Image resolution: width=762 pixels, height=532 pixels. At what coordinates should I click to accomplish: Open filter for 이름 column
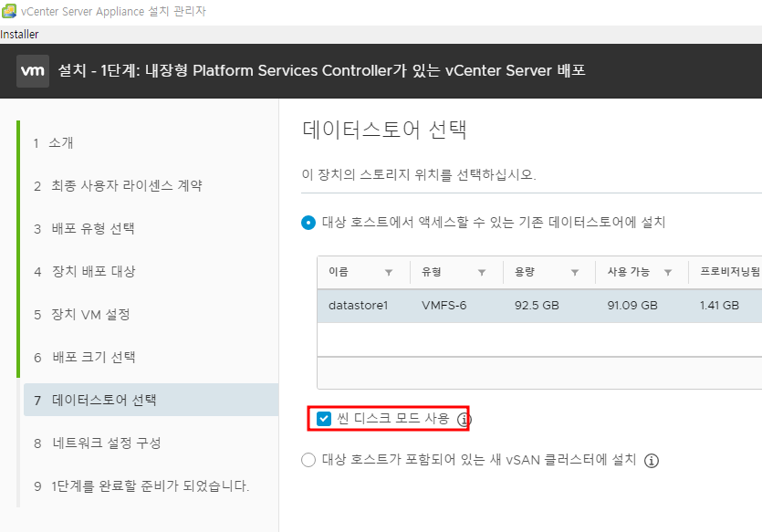click(x=389, y=273)
